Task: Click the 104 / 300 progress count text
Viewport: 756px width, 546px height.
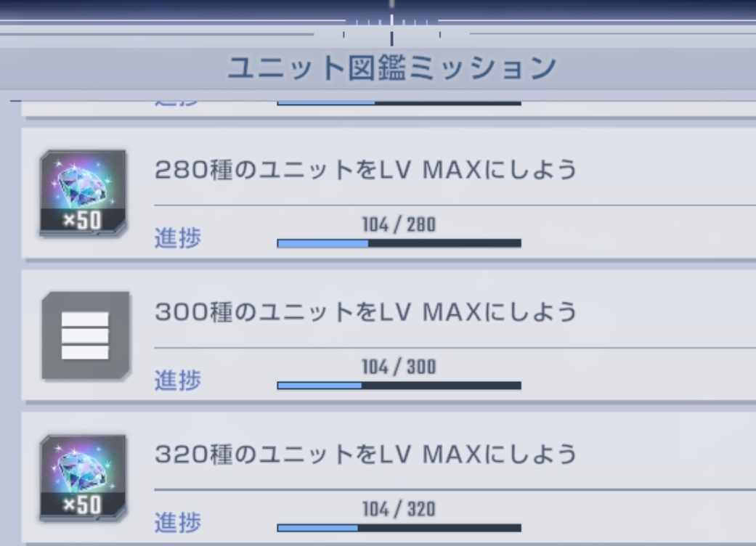Action: [399, 367]
